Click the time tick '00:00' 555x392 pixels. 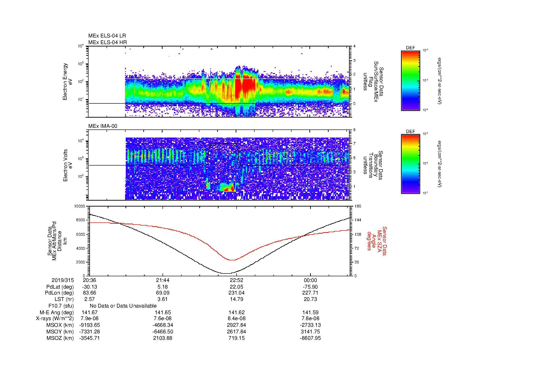[310, 280]
